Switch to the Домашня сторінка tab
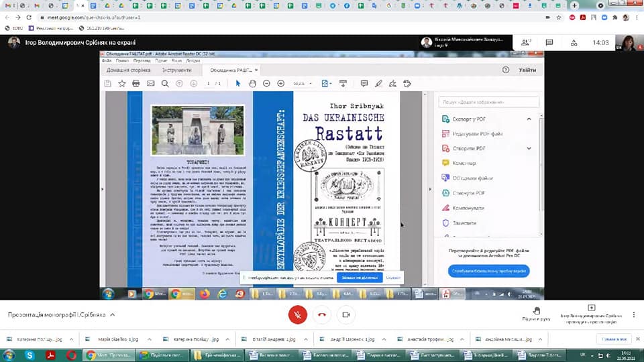 129,70
